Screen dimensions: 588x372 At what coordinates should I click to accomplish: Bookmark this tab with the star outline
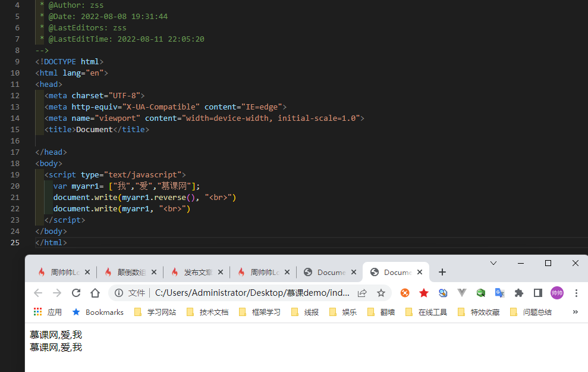tap(381, 293)
